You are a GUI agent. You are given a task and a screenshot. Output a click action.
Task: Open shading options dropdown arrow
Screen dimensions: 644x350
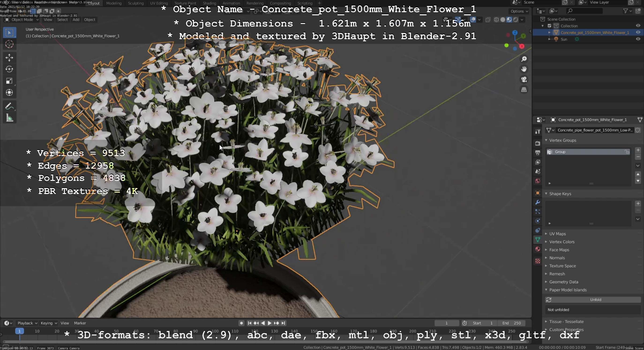(x=522, y=19)
